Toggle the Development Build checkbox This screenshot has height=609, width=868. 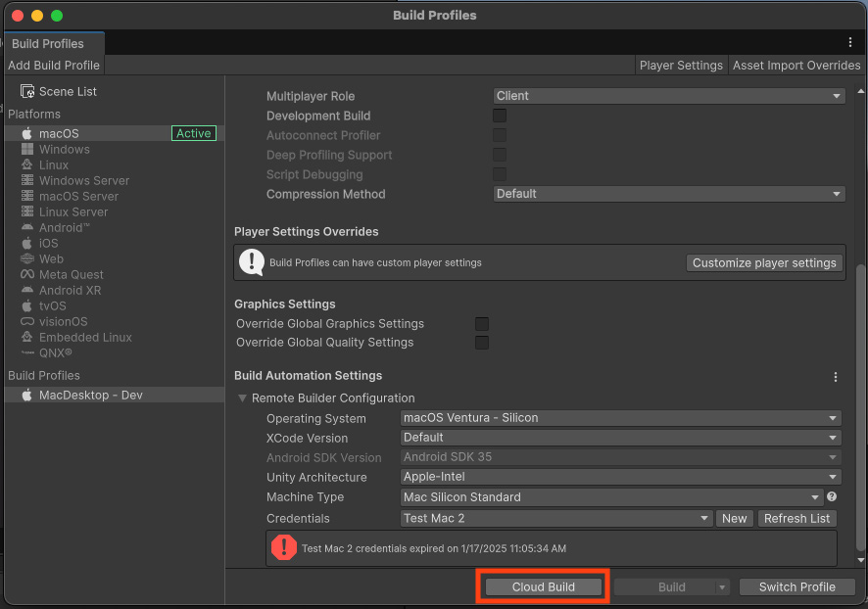coord(500,116)
